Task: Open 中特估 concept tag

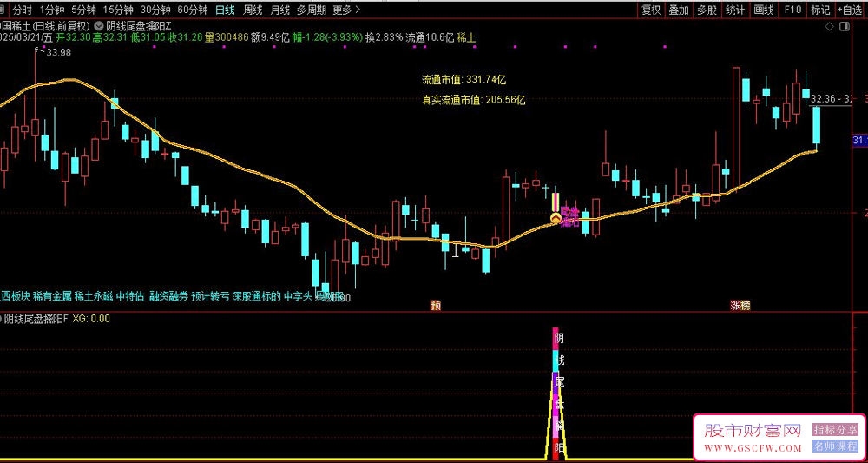Action: pyautogui.click(x=130, y=295)
